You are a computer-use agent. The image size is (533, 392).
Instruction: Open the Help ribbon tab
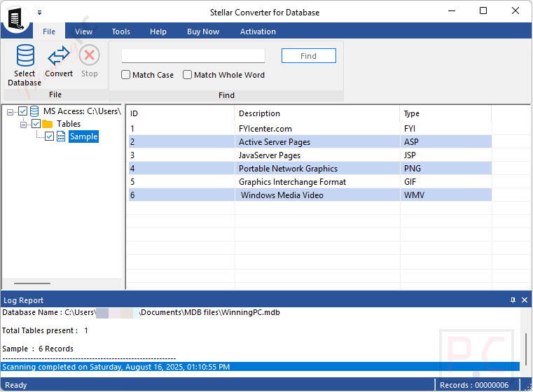click(x=158, y=31)
